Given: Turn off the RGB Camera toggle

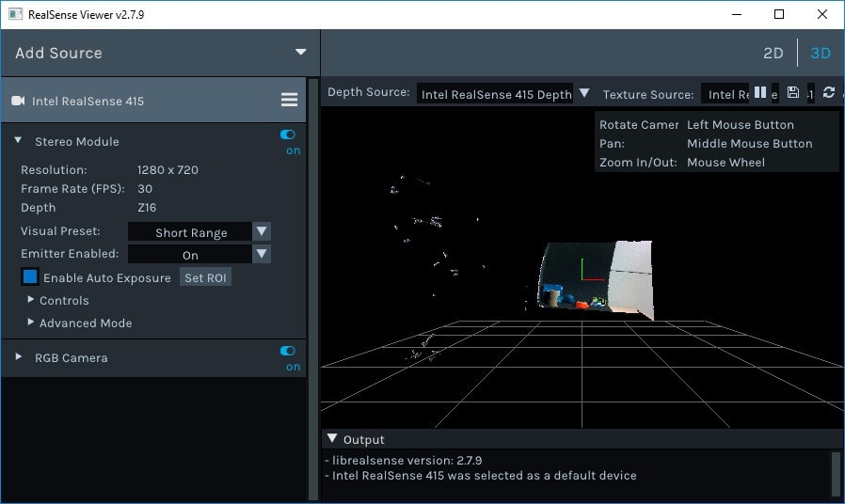Looking at the screenshot, I should point(288,352).
